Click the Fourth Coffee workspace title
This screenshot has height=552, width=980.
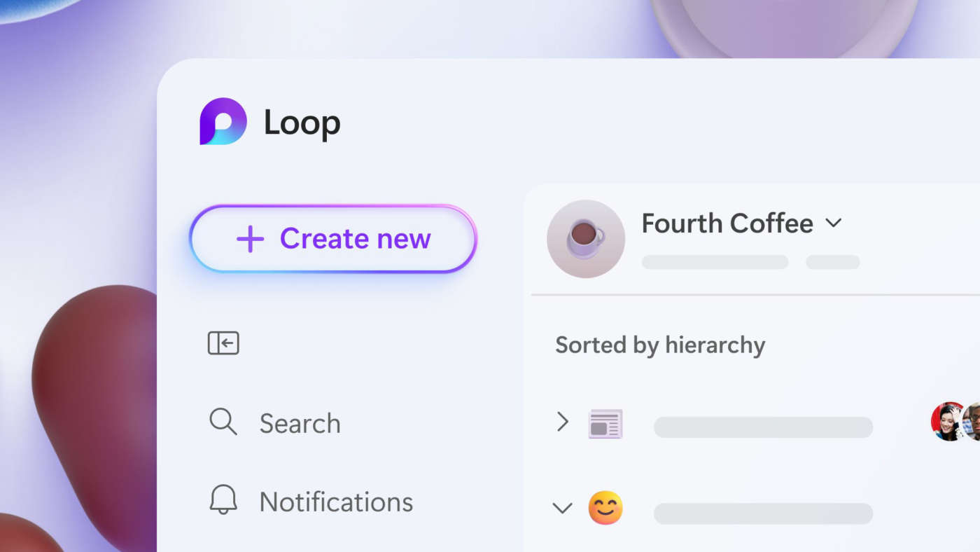coord(727,223)
